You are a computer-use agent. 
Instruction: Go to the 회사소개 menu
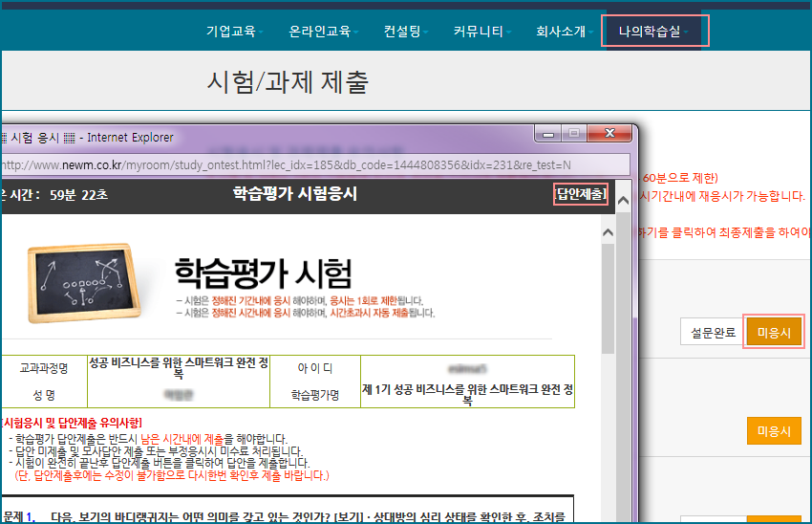564,32
